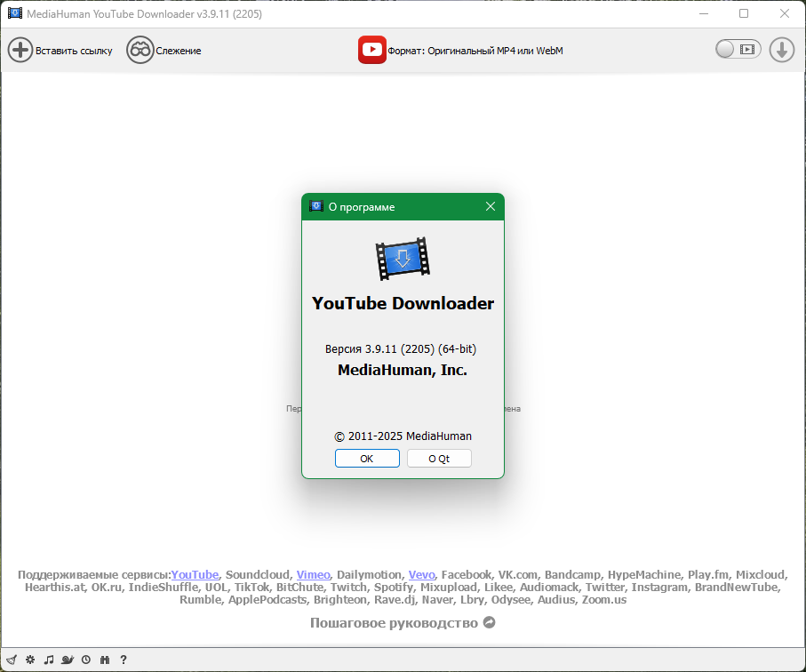The width and height of the screenshot is (806, 672).
Task: Click the Версия 3.9.11 (2205) (64-bit) text
Action: pos(401,349)
